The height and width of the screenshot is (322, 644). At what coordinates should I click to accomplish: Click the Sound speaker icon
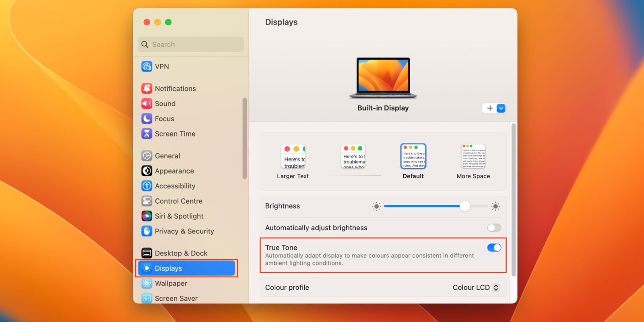coord(147,103)
